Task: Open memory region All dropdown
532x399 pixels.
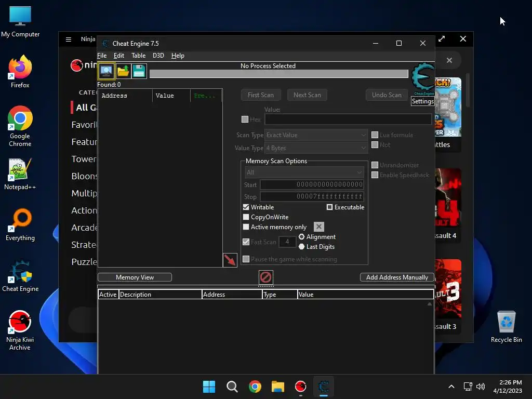Action: pyautogui.click(x=304, y=172)
